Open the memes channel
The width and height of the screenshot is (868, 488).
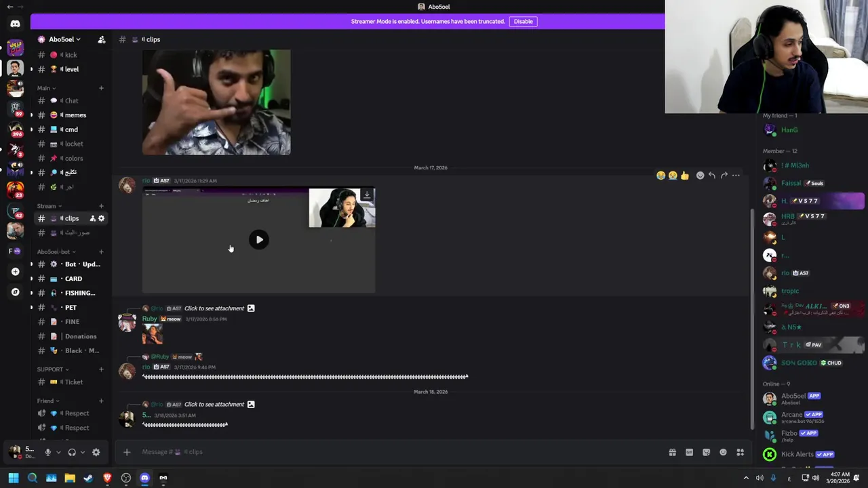(x=71, y=115)
